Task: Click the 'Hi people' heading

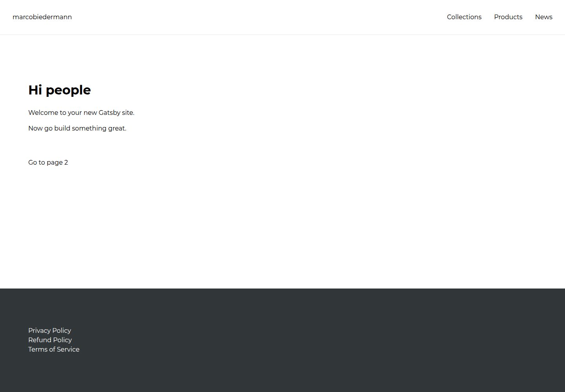Action: coord(60,90)
